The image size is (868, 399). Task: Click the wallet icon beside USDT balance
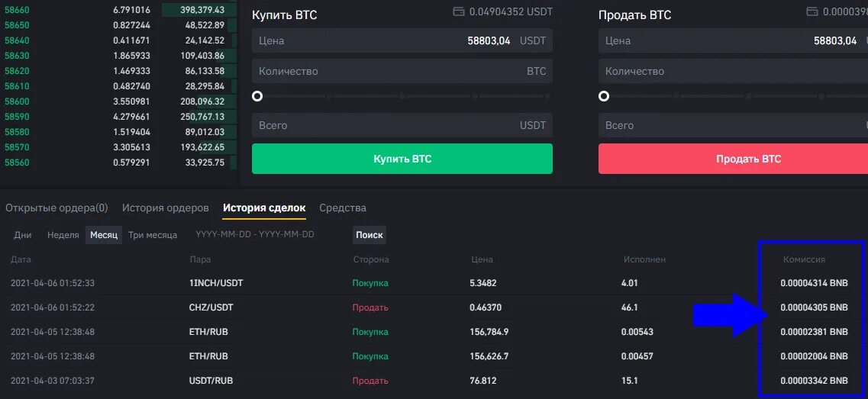459,12
